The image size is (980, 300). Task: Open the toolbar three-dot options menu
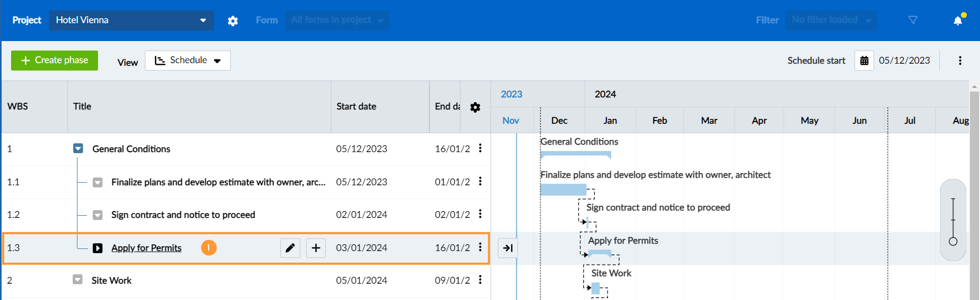coord(960,61)
